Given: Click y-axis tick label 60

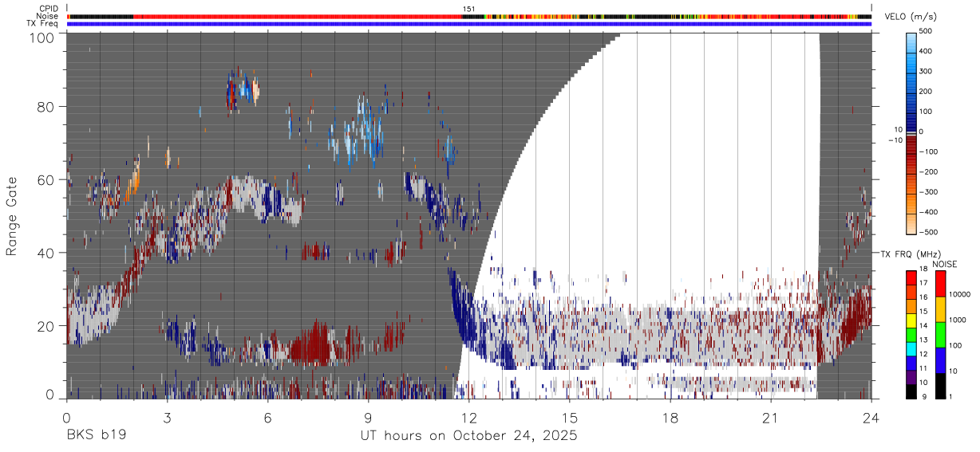Looking at the screenshot, I should click(x=47, y=180).
